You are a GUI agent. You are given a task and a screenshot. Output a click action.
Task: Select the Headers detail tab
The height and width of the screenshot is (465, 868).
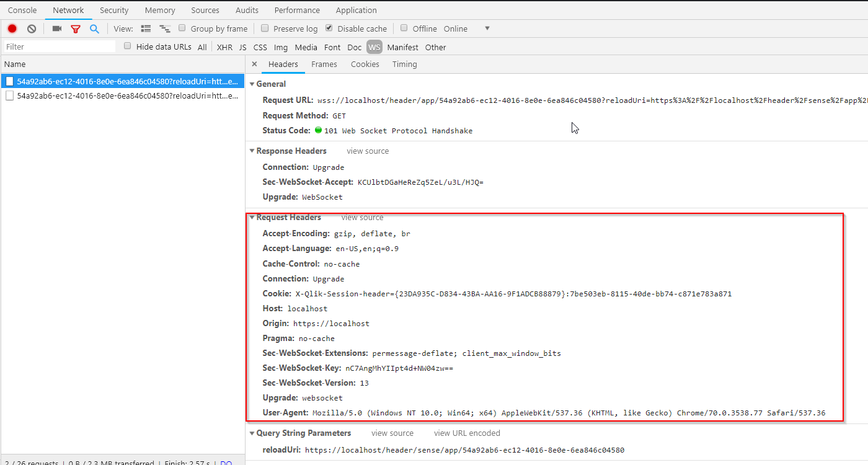[283, 64]
